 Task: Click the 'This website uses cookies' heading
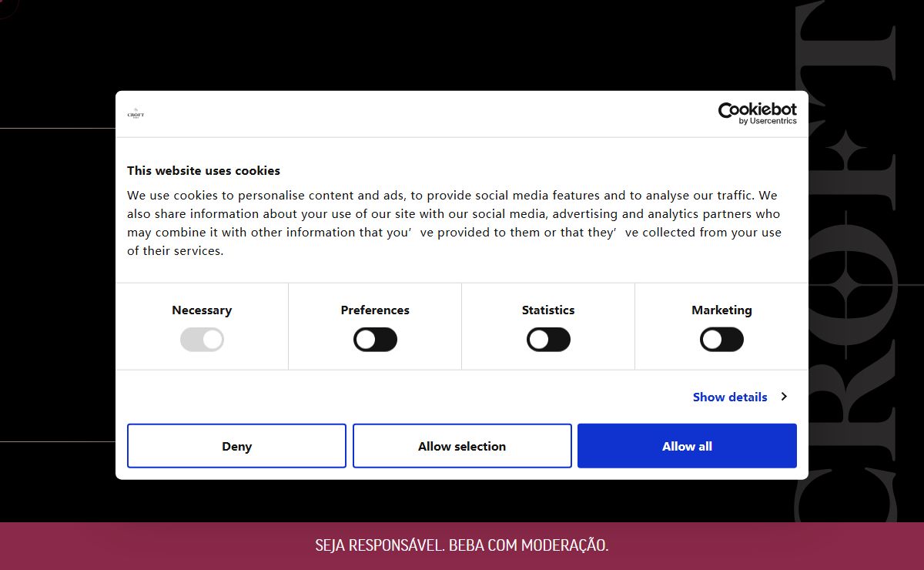(203, 171)
